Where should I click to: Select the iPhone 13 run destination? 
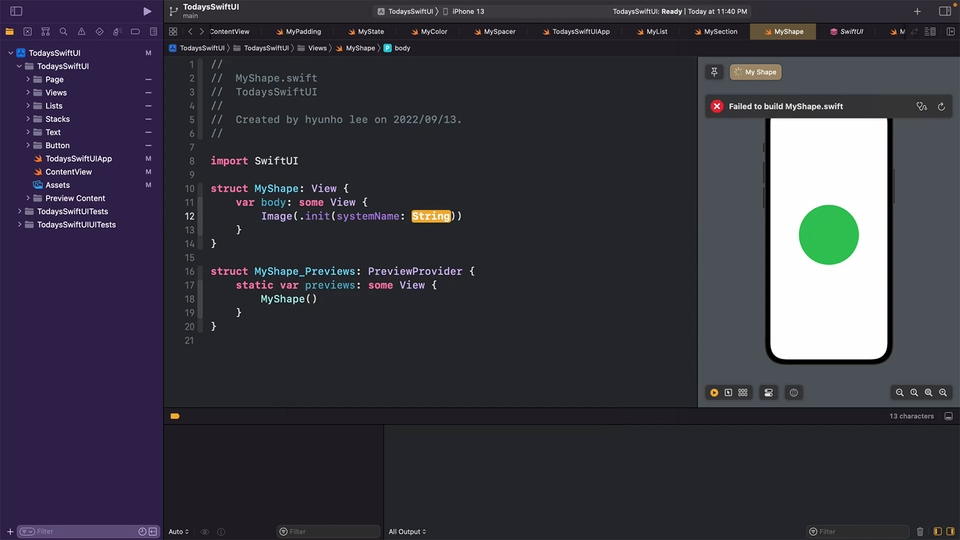[463, 12]
